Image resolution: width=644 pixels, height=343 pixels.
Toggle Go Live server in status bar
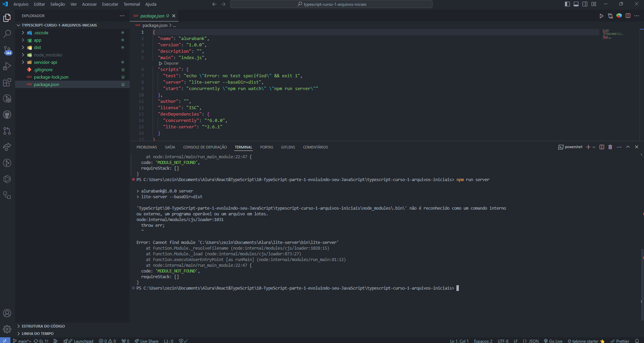coord(553,341)
